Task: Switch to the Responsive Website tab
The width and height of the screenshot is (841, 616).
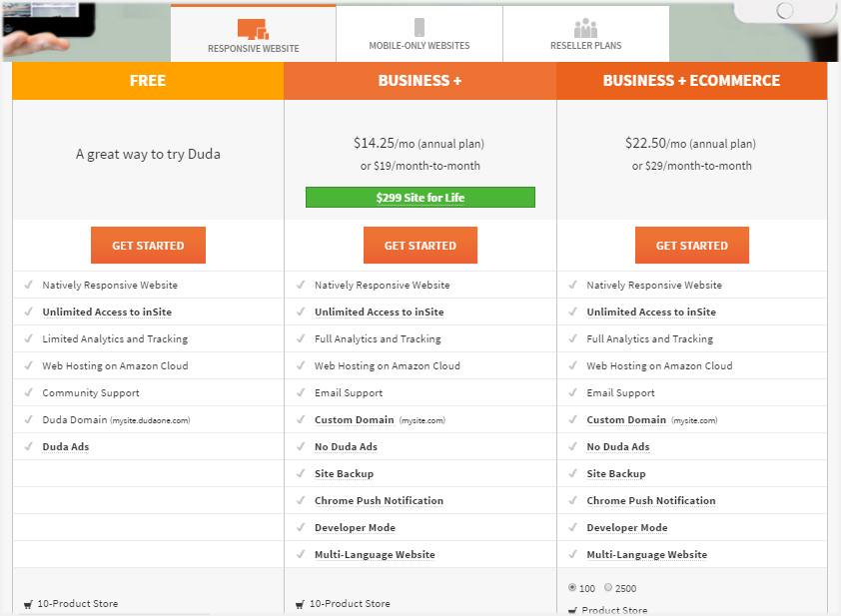Action: 253,33
